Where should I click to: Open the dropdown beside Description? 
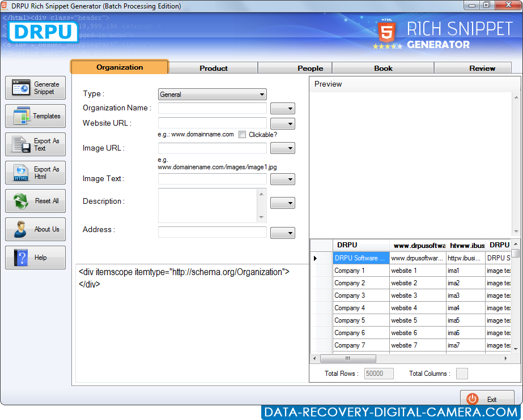tap(283, 203)
